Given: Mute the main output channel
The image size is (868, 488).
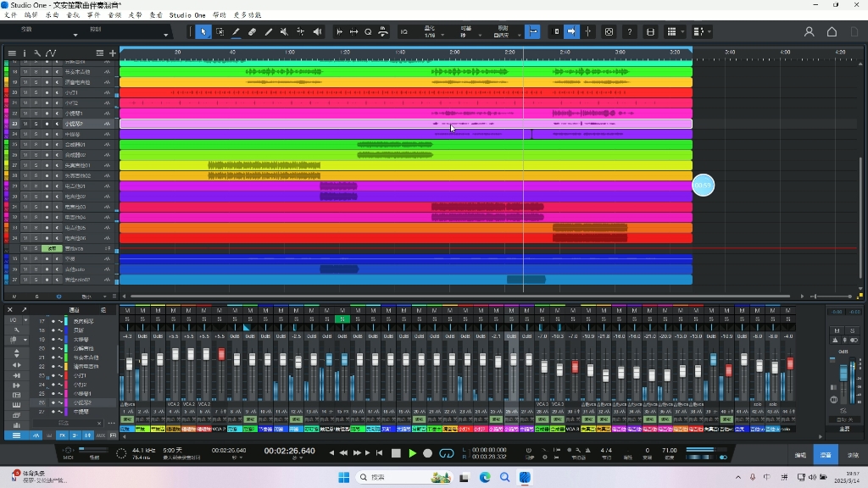Looking at the screenshot, I should [x=837, y=331].
